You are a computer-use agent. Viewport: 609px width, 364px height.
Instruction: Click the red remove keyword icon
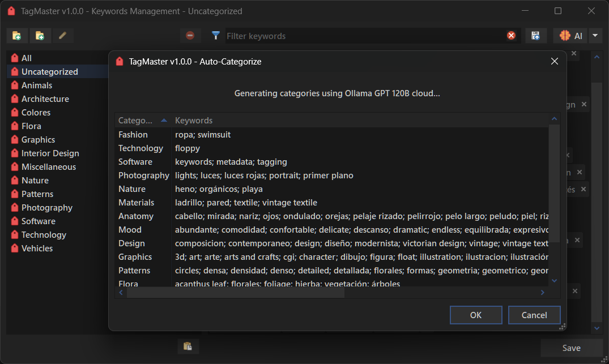pos(190,36)
